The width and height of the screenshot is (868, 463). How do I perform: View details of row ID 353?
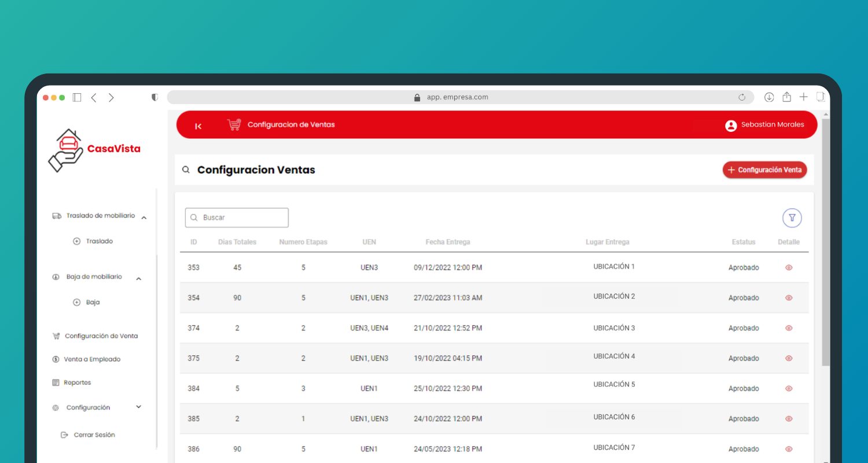789,267
